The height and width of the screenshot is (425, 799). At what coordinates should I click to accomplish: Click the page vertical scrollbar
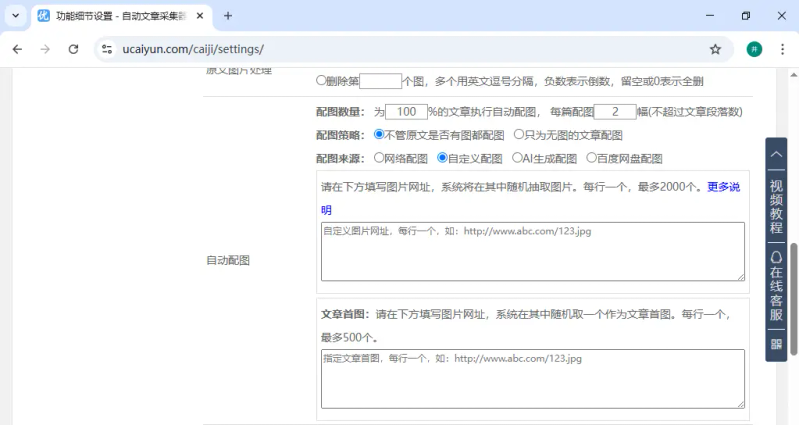click(794, 298)
